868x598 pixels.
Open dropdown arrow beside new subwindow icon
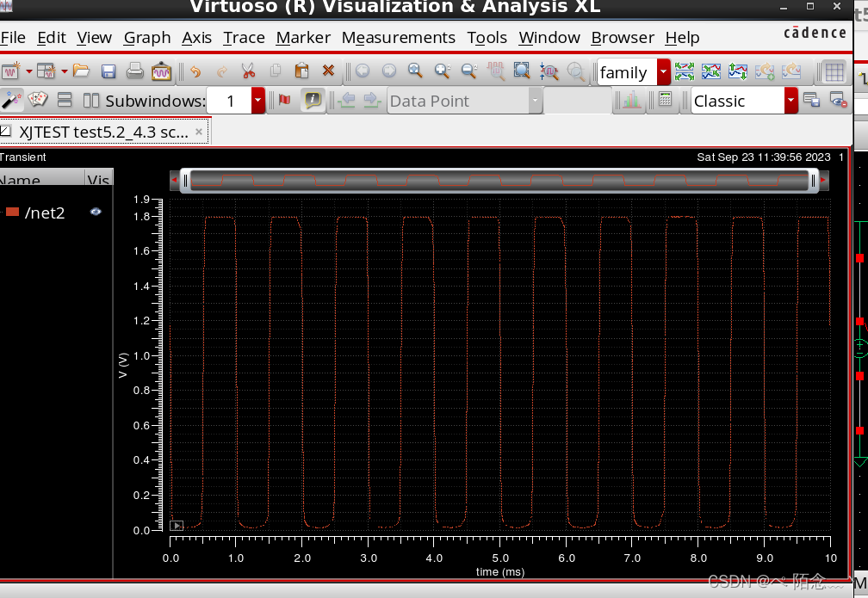click(x=65, y=71)
